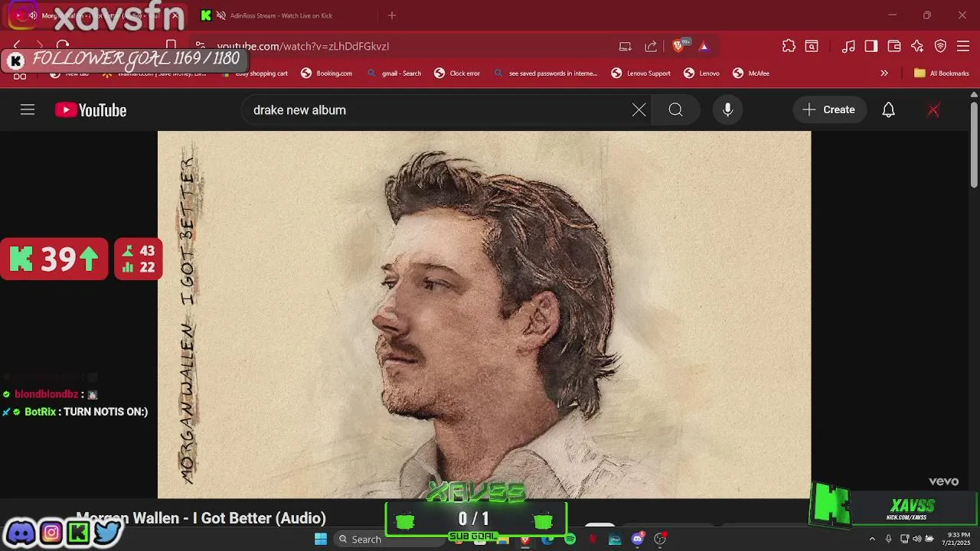
Task: Open the All Bookmarks folder
Action: (x=942, y=73)
